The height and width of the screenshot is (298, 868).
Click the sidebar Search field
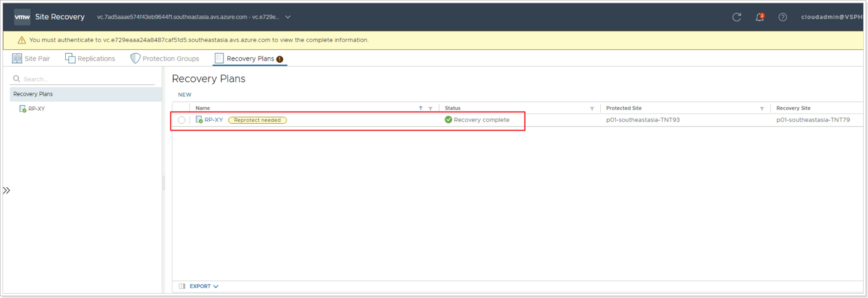click(x=82, y=79)
